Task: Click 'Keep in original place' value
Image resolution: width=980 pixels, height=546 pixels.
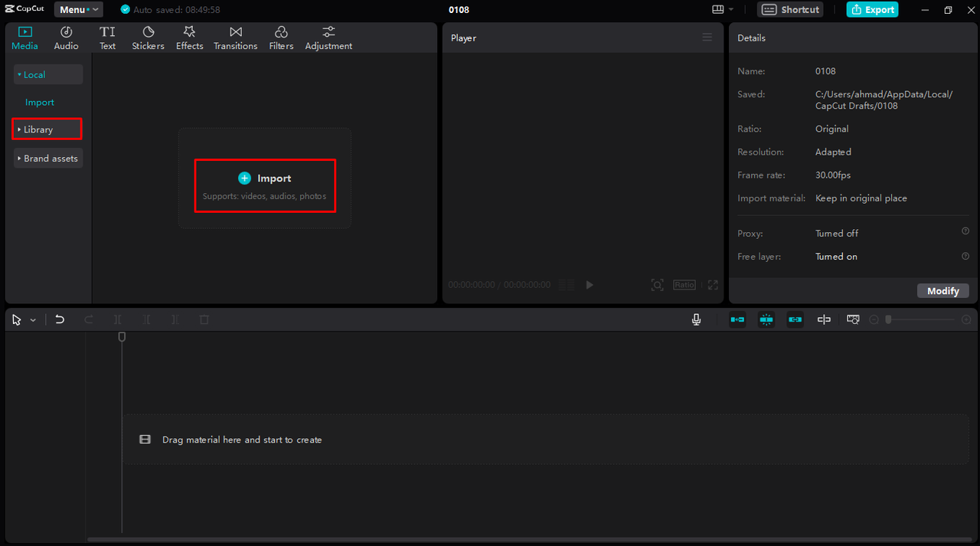Action: pos(861,198)
